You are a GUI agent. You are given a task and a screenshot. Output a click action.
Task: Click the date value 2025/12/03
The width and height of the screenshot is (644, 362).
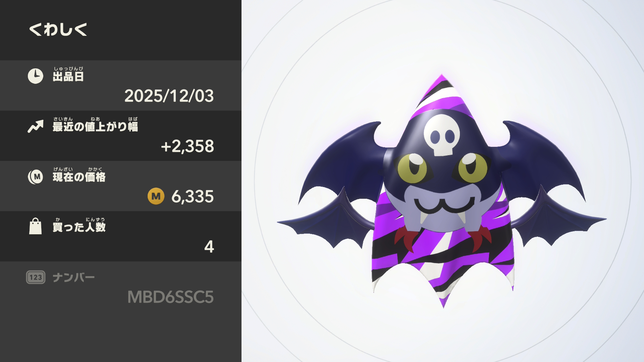[x=169, y=96]
